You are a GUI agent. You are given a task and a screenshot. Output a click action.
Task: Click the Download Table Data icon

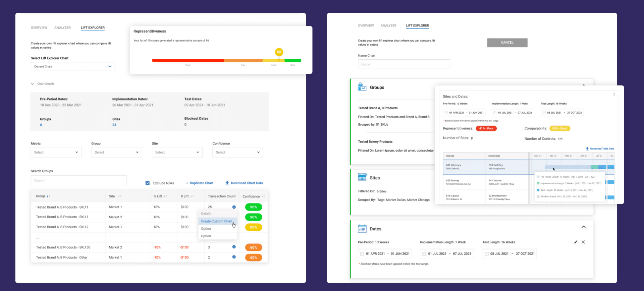[x=587, y=149]
